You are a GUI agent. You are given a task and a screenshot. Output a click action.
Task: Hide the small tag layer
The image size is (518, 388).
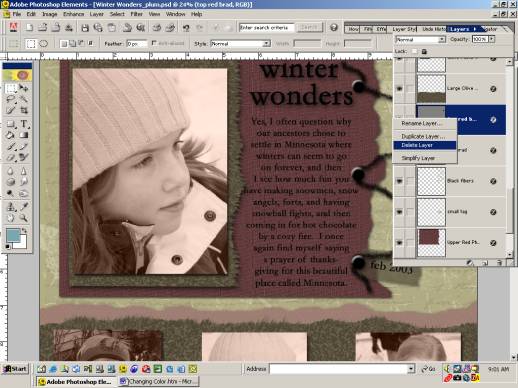click(x=399, y=212)
